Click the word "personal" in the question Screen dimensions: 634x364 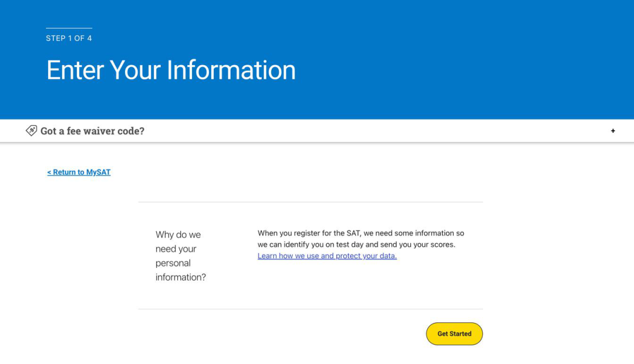[x=173, y=263]
